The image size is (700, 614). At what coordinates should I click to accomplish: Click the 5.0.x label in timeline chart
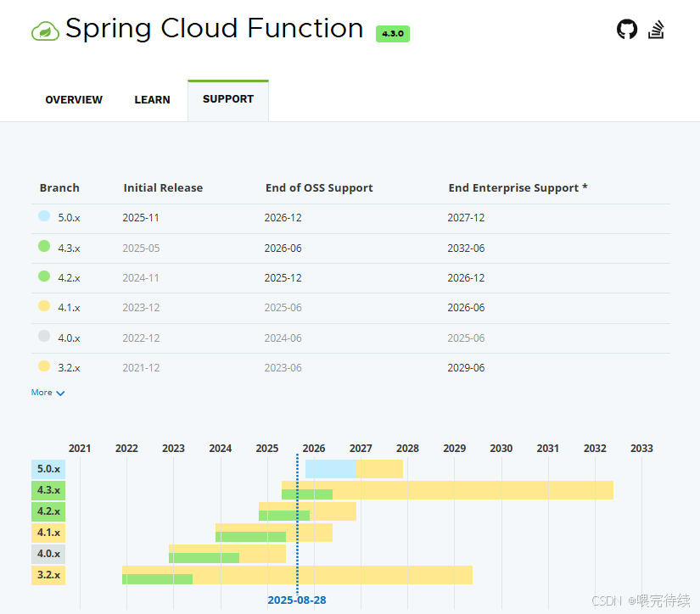tap(48, 469)
